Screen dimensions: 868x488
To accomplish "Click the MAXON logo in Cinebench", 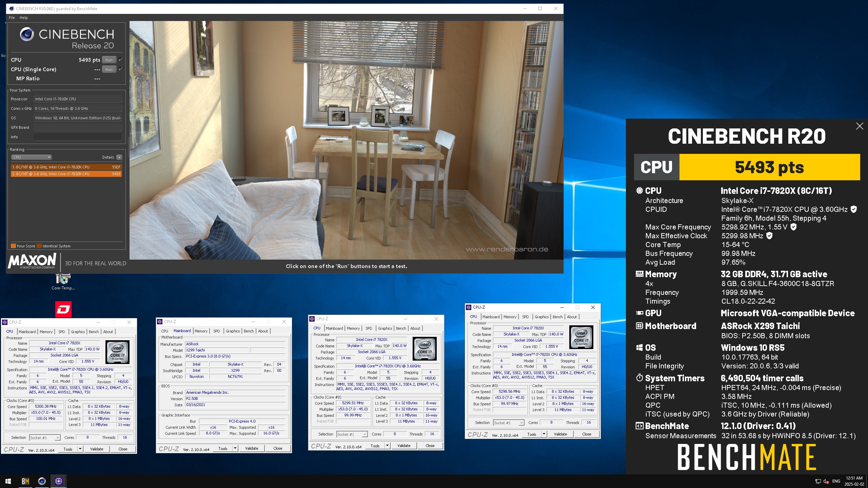I will point(32,261).
